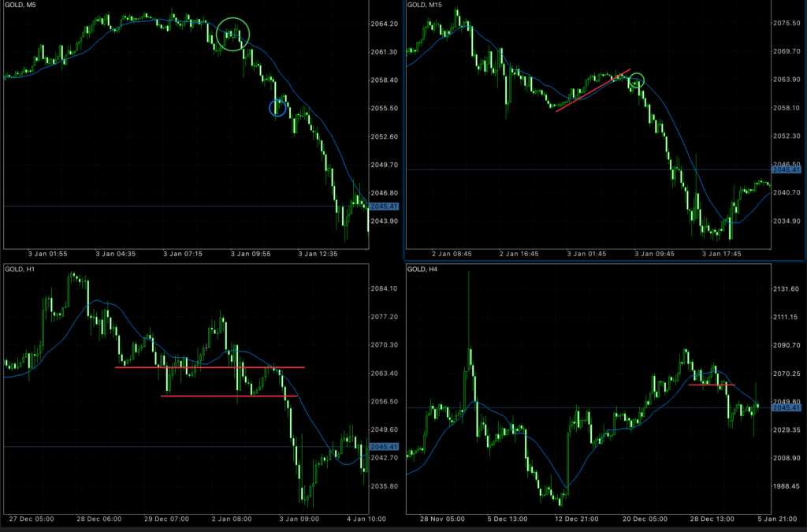This screenshot has width=807, height=532.
Task: Click the 2 Jan 08:45 time label
Action: pos(452,254)
